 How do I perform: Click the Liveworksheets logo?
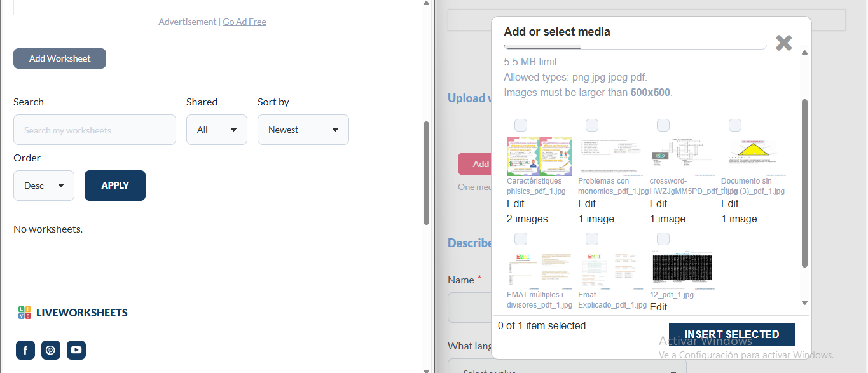coord(73,313)
